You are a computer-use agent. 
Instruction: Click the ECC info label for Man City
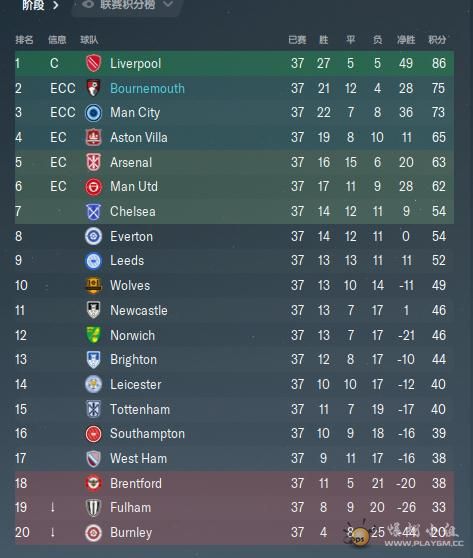click(x=63, y=113)
